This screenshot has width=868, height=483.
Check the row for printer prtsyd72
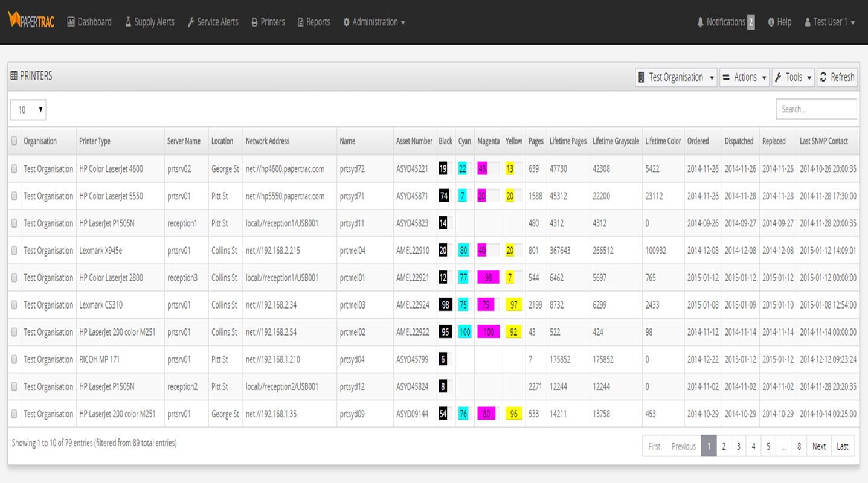coord(14,169)
